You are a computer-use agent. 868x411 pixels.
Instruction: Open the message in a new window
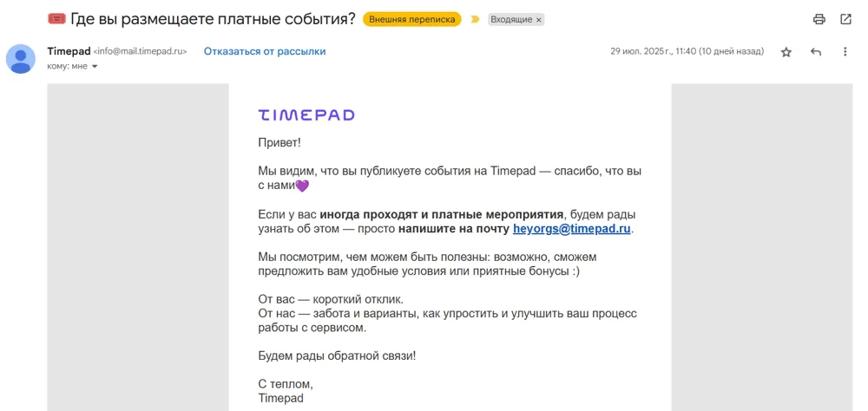pyautogui.click(x=845, y=19)
